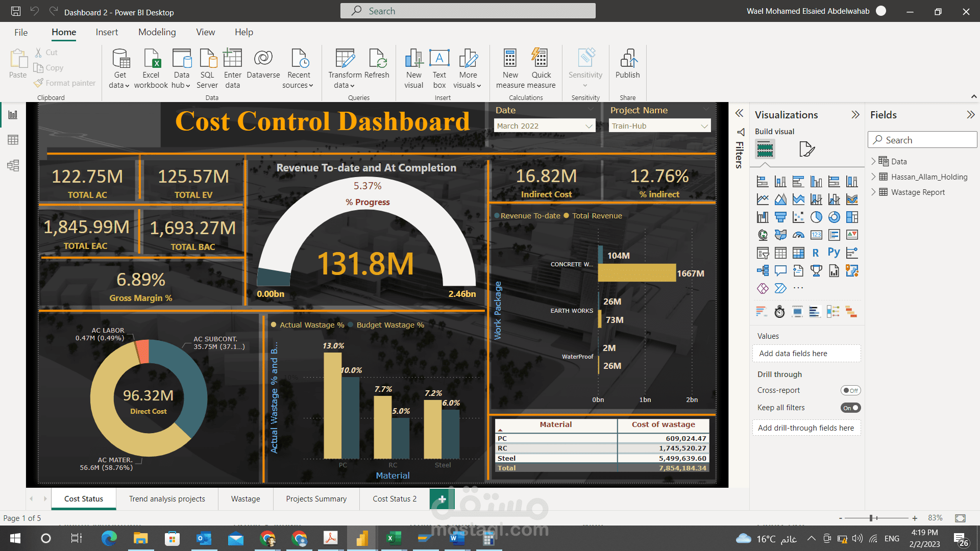Screen dimensions: 980x551
Task: Insert a Pie chart visual
Action: 816,217
